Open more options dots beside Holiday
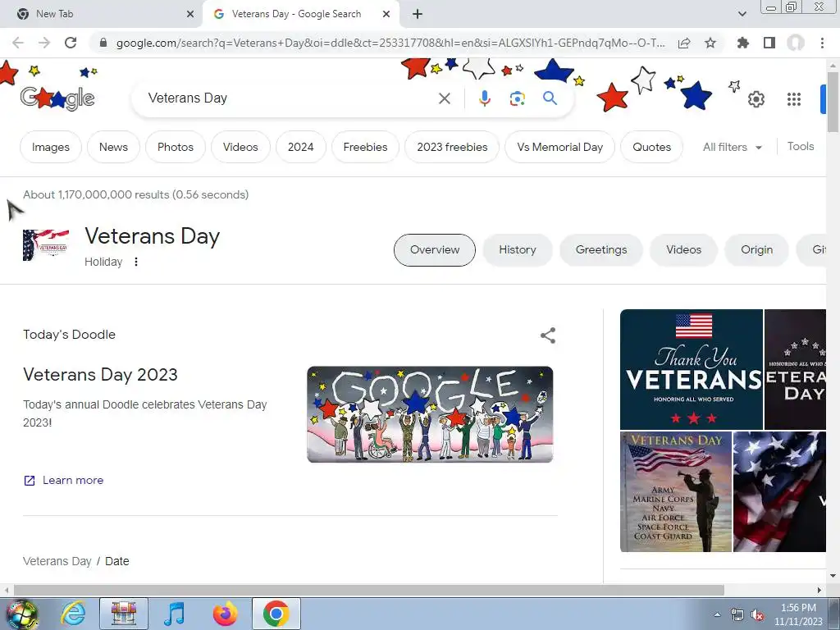Image resolution: width=840 pixels, height=630 pixels. [136, 262]
